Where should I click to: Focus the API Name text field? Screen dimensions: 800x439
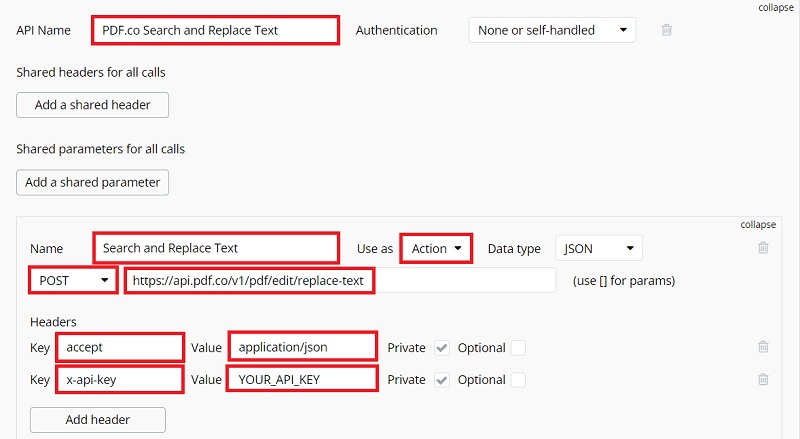(215, 30)
